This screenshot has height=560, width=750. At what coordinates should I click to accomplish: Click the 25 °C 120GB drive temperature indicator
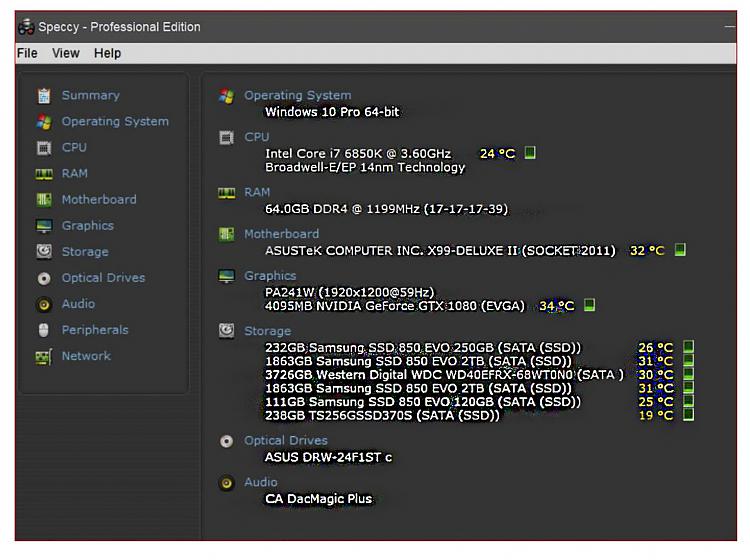[x=688, y=401]
